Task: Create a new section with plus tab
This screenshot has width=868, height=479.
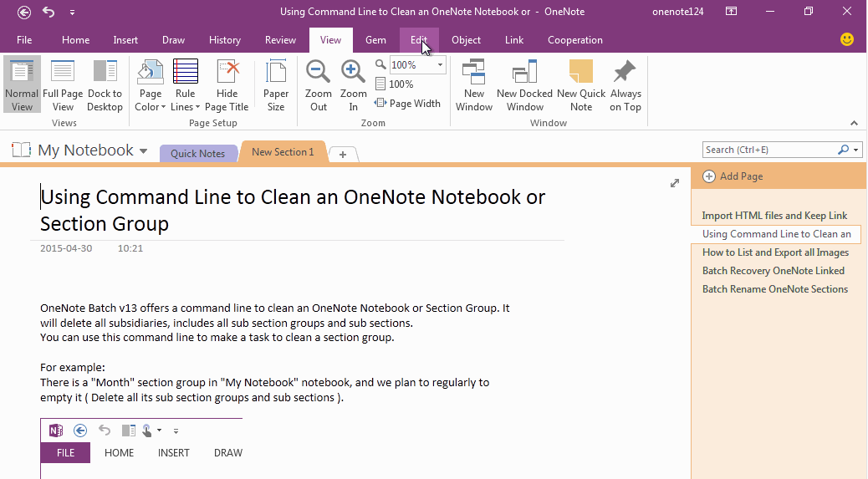Action: (343, 155)
